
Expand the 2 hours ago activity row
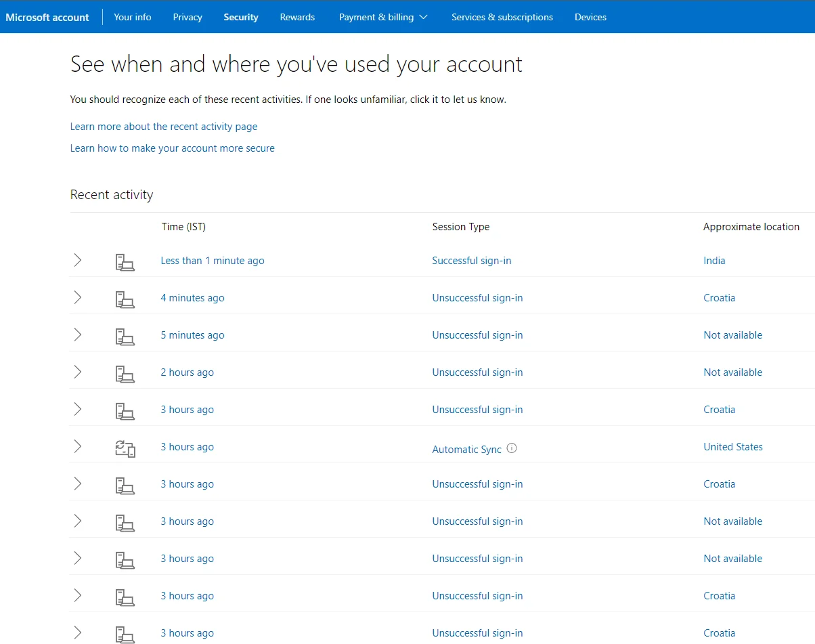(x=77, y=372)
